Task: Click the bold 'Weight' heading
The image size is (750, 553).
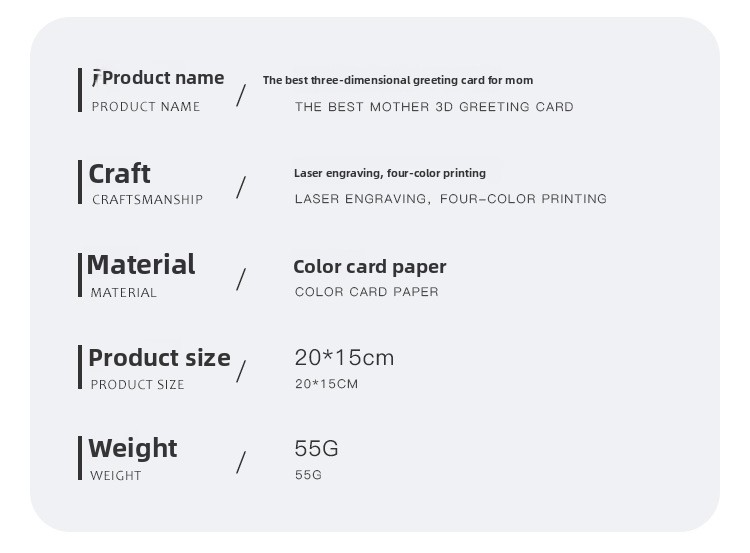Action: coord(132,449)
